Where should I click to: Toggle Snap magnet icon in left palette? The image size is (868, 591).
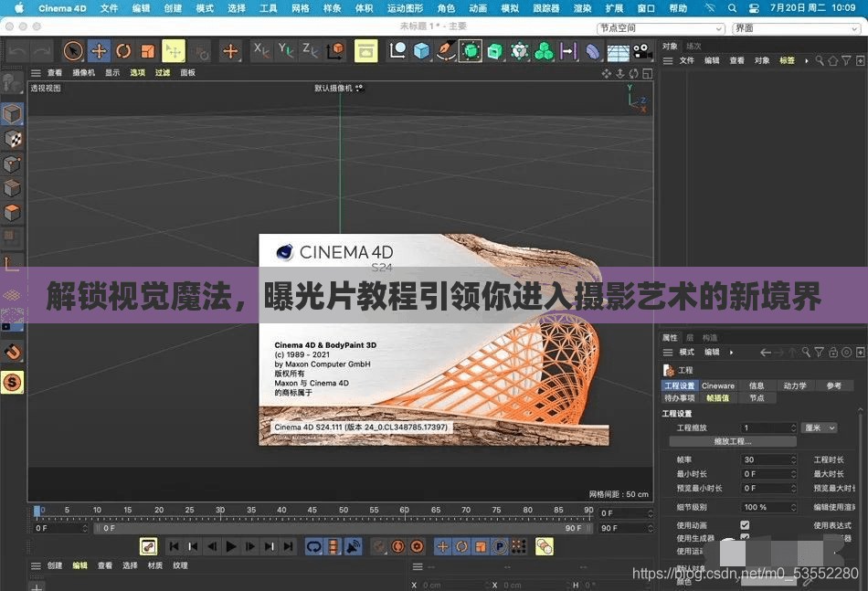point(12,352)
